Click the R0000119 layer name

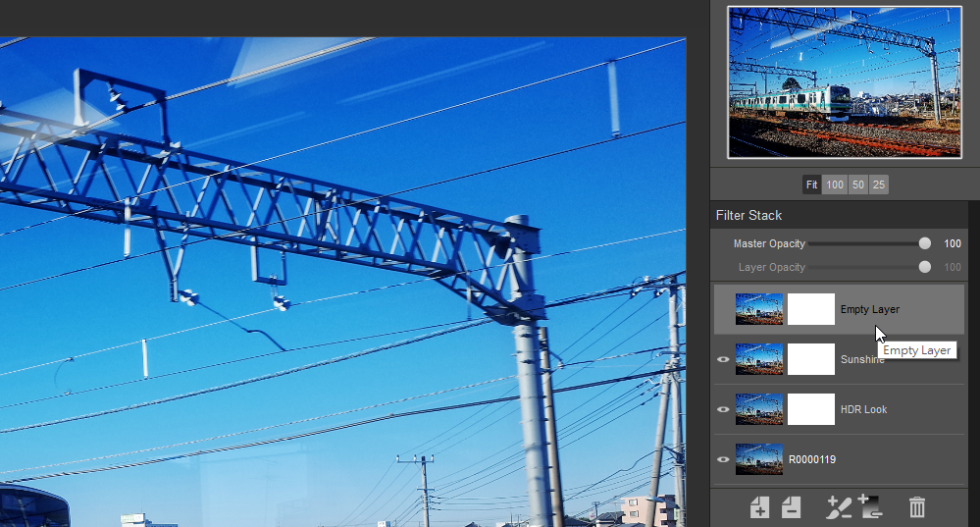coord(812,459)
